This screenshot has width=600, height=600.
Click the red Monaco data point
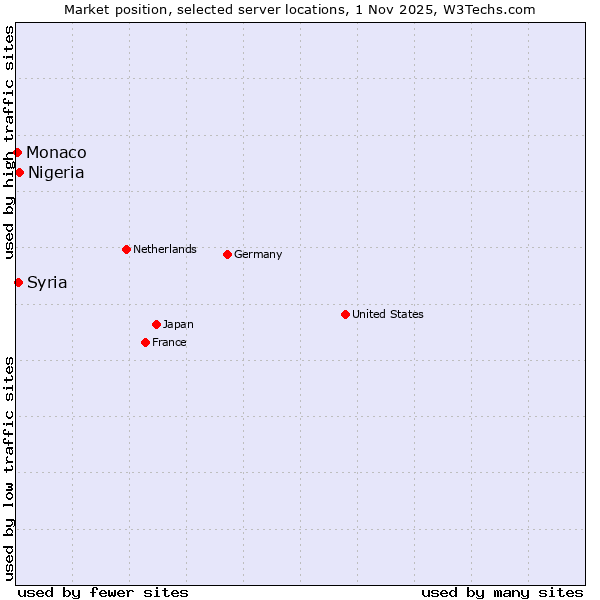[x=18, y=152]
